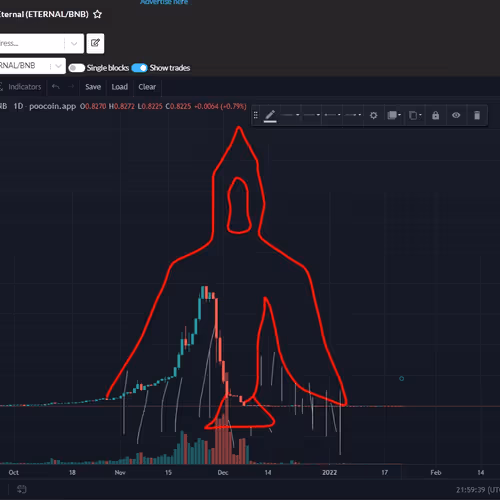Undo the last chart action
500x500 pixels.
56,87
